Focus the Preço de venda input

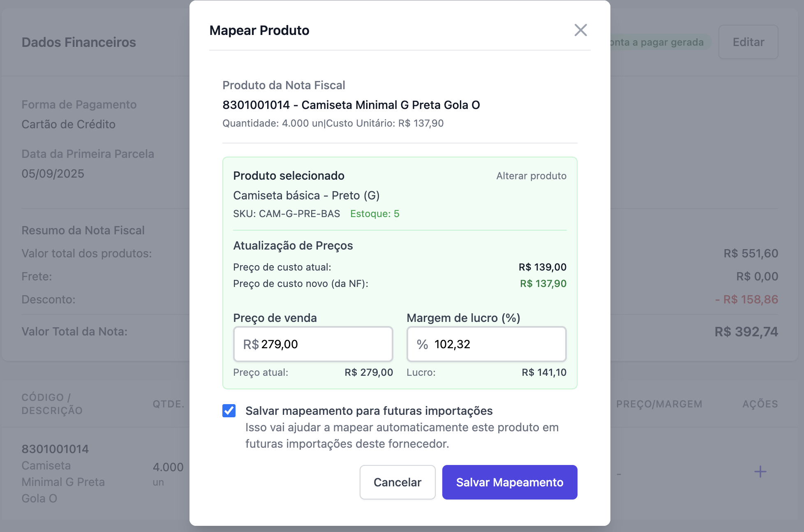(325, 345)
